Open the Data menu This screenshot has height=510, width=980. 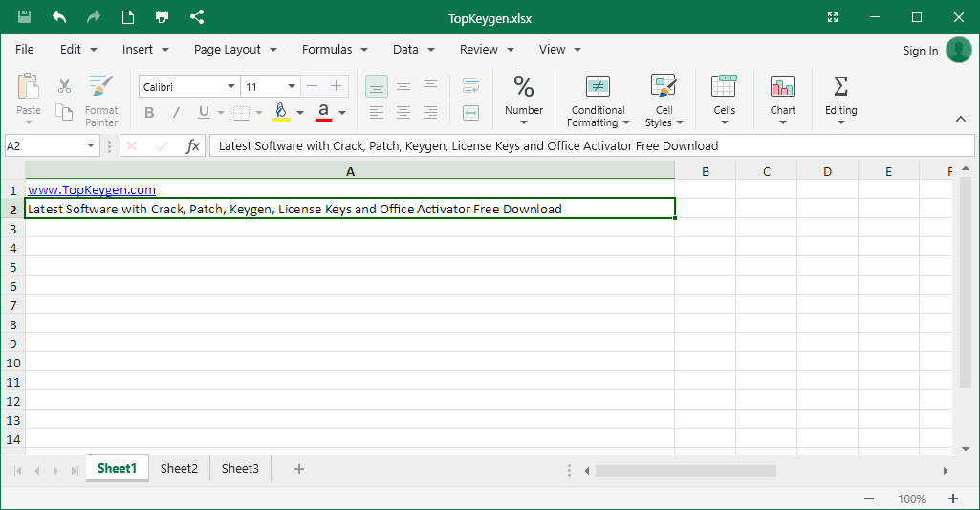coord(413,50)
